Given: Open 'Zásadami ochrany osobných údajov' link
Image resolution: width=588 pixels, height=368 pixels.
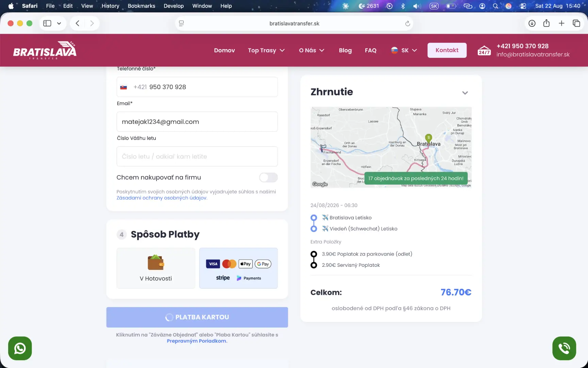Looking at the screenshot, I should pyautogui.click(x=162, y=198).
